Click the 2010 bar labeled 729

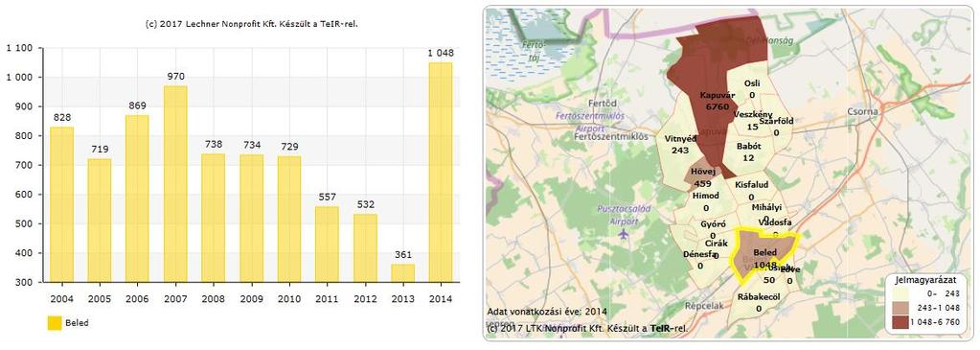point(288,220)
